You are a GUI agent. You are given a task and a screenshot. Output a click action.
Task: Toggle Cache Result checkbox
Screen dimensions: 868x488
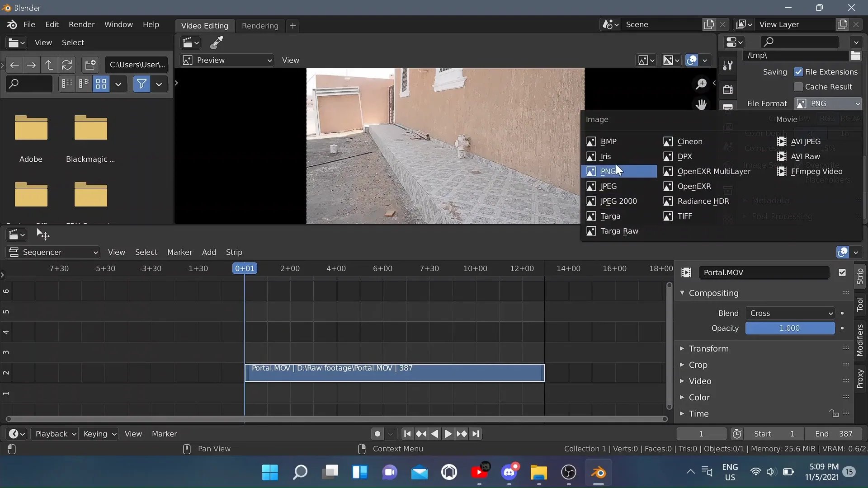[x=799, y=86]
